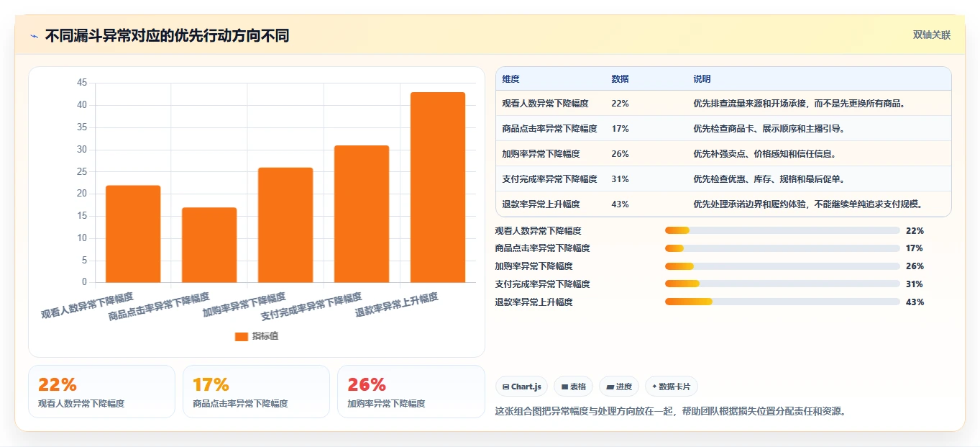The height and width of the screenshot is (447, 980).
Task: Click the 22% value in table
Action: (620, 104)
